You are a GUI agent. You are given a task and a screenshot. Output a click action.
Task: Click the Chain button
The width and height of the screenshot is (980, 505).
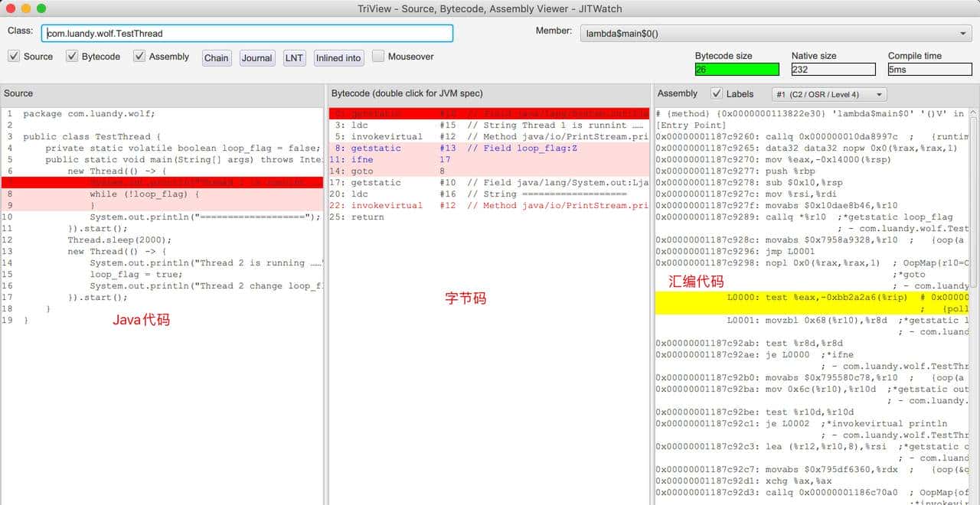(216, 58)
